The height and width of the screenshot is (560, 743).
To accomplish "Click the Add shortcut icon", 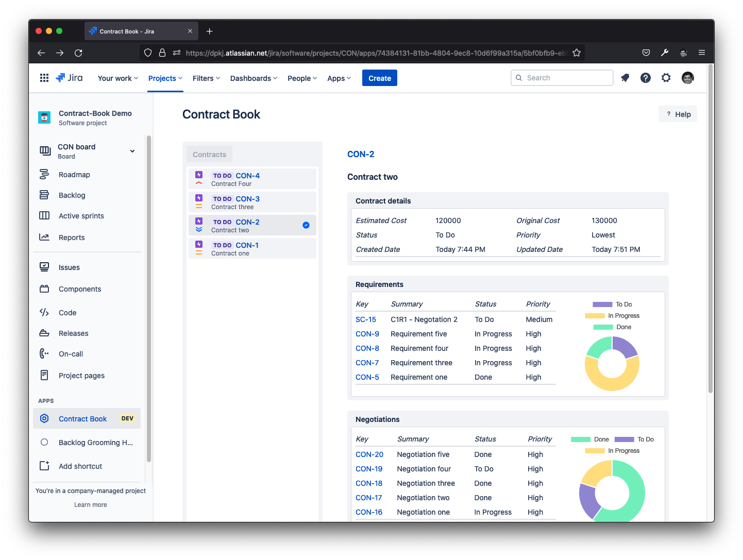I will pos(44,466).
